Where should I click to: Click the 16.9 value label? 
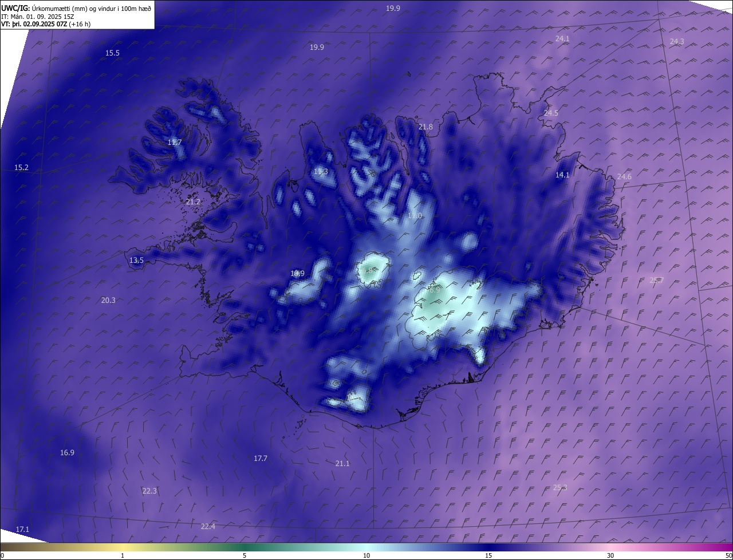coord(67,453)
